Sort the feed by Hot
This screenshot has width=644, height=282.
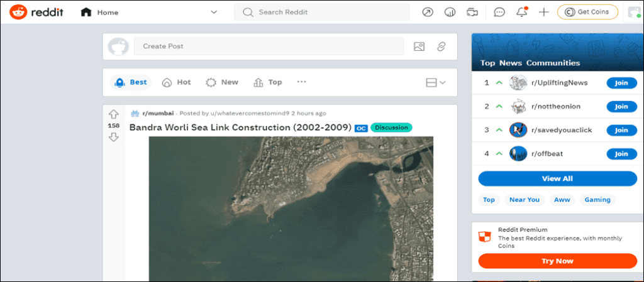pos(177,82)
